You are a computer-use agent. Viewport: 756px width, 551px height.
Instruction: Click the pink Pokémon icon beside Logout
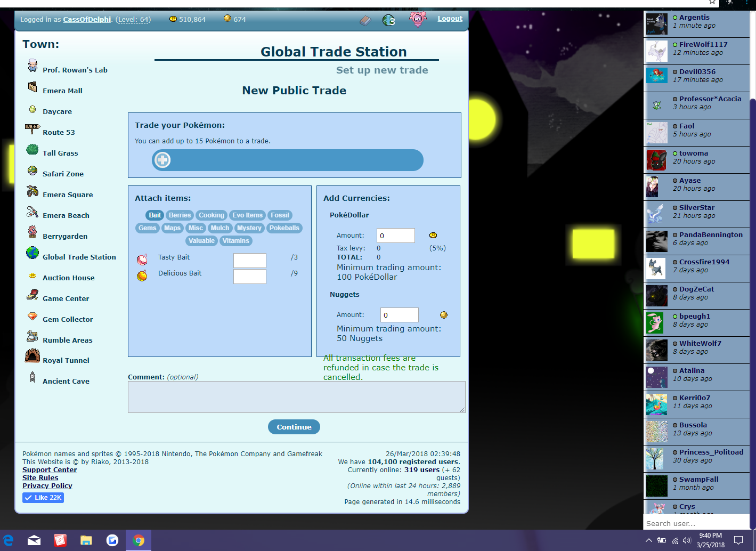418,19
